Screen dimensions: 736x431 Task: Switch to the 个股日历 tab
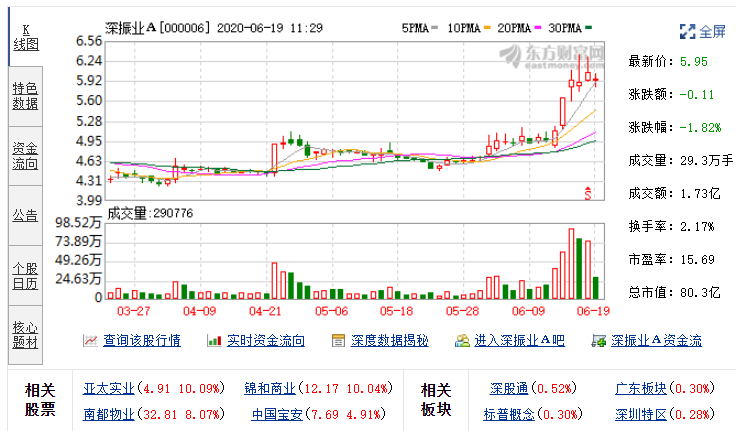[25, 276]
